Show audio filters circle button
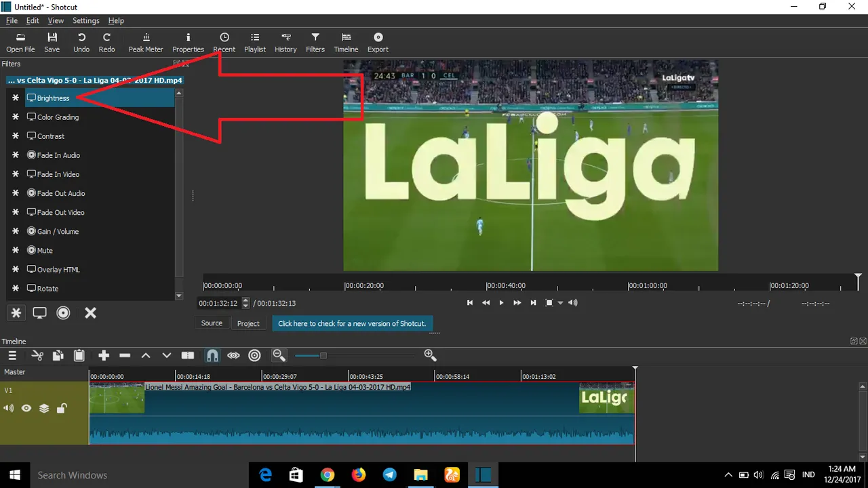 coord(63,313)
